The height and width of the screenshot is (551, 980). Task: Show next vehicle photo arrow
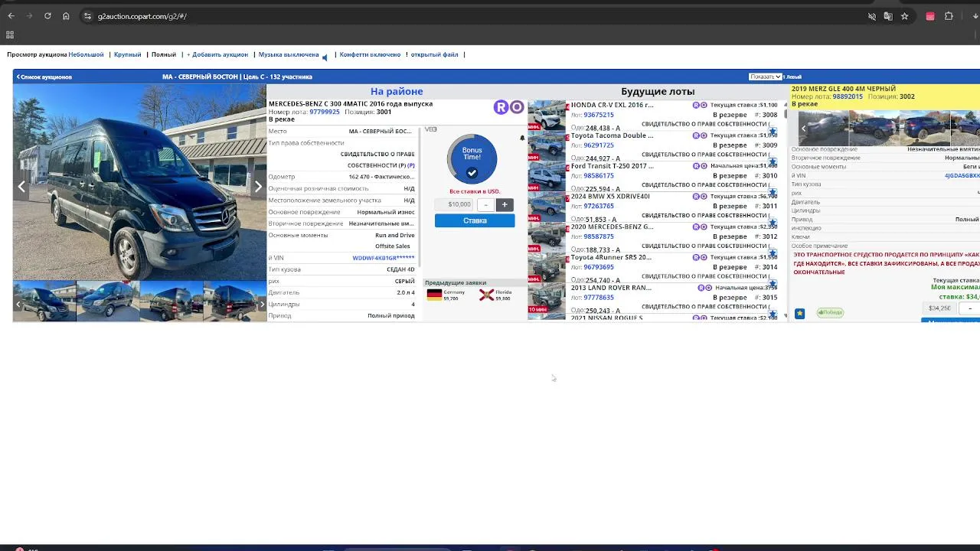258,186
